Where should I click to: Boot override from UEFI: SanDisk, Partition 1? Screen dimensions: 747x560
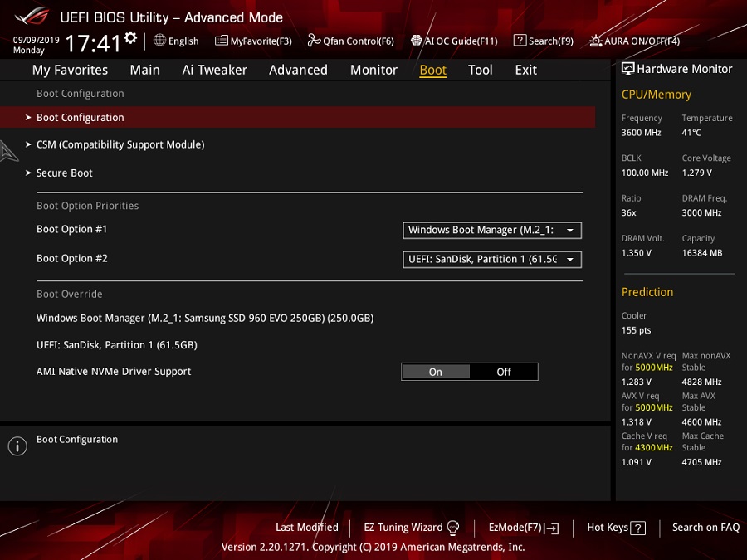[117, 345]
